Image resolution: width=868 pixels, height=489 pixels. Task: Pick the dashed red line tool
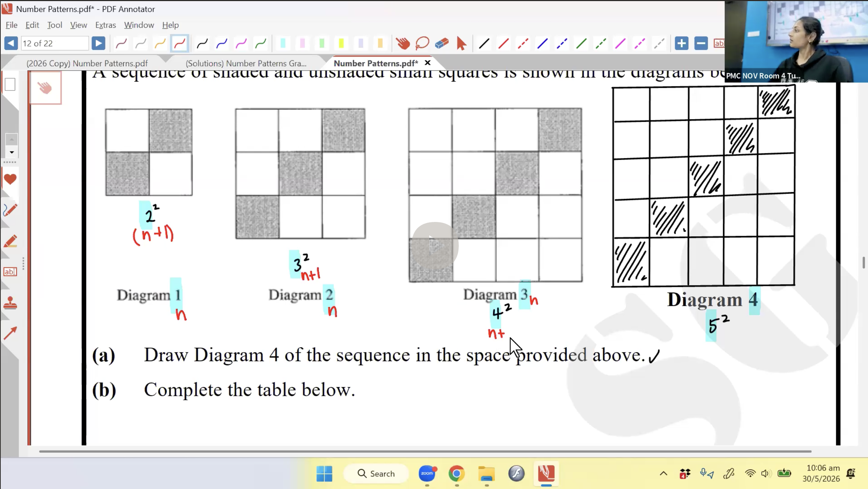(x=523, y=44)
